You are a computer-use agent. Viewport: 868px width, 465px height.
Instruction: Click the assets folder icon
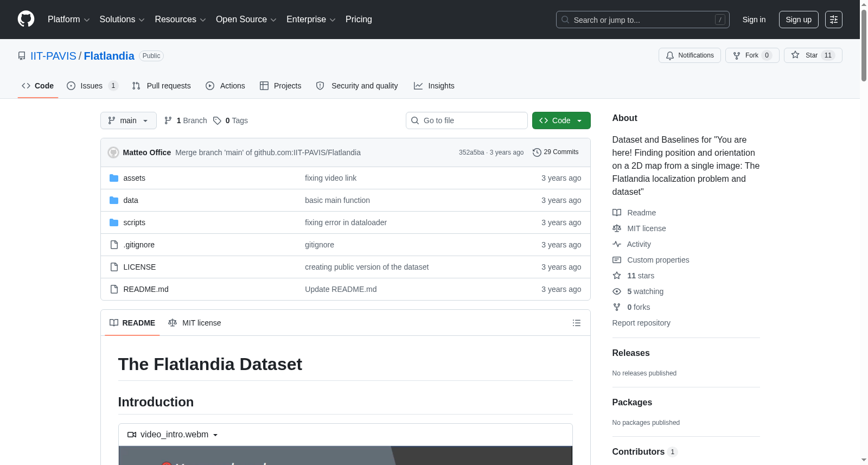coord(114,178)
